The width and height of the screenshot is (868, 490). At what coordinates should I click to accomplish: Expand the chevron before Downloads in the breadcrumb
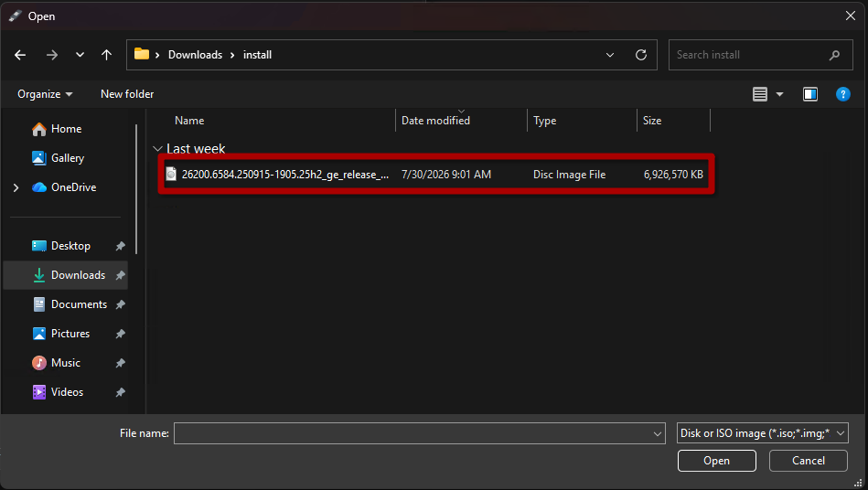tap(157, 55)
